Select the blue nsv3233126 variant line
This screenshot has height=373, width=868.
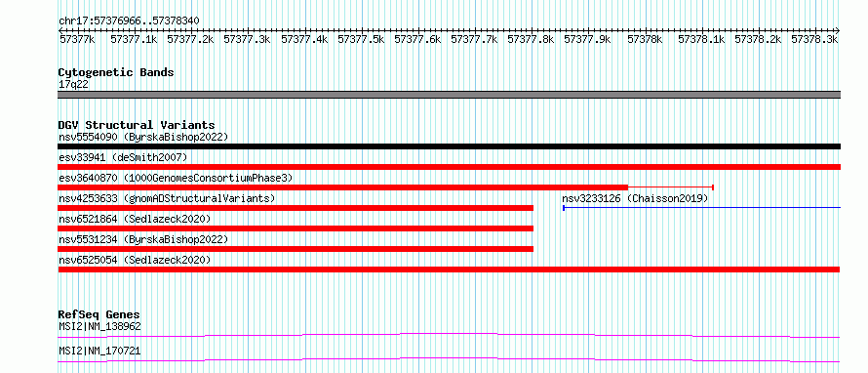pos(701,208)
